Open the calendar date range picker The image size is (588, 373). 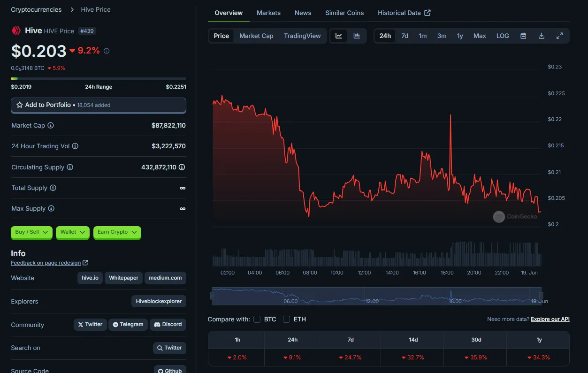coord(523,36)
